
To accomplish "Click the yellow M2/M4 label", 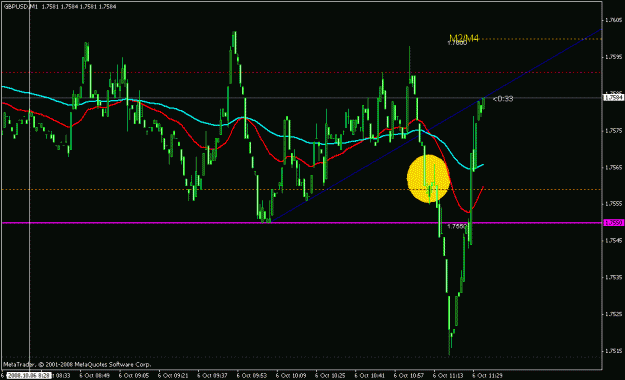I will tap(464, 38).
